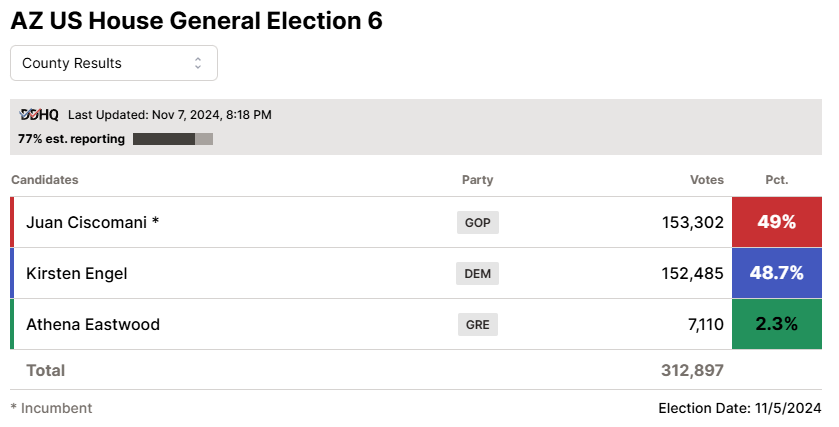This screenshot has width=839, height=427.
Task: Select the red 49% percentage box
Action: click(777, 222)
